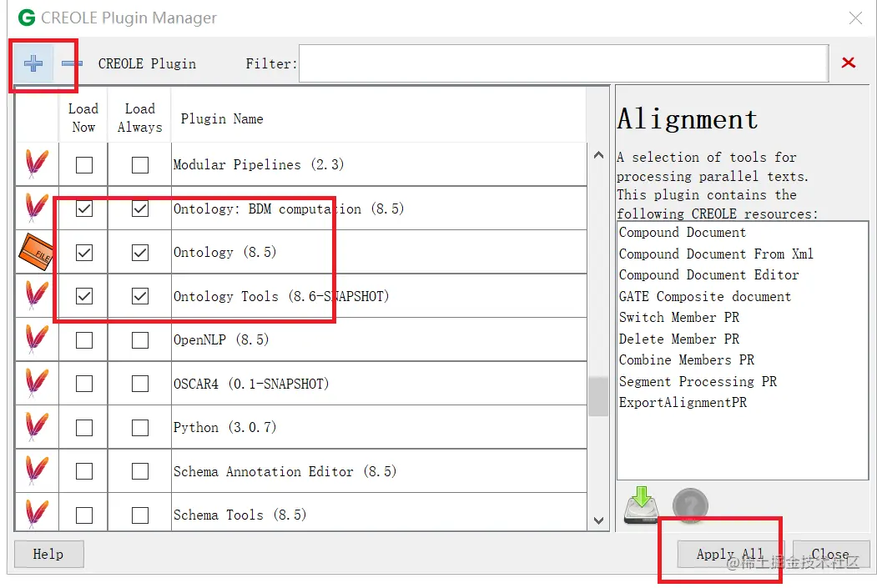Click the OpenNLP row feather icon
This screenshot has height=588, width=877.
coord(37,339)
